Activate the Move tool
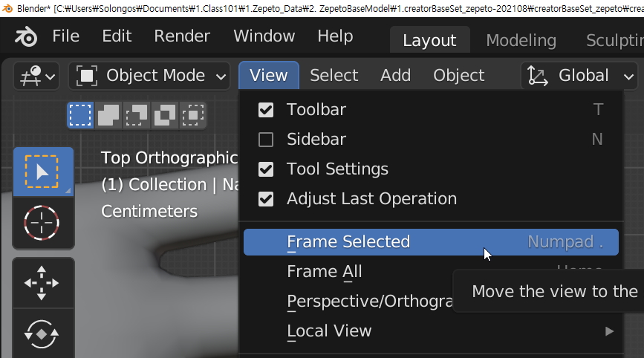Viewport: 644px width, 358px height. [x=43, y=283]
